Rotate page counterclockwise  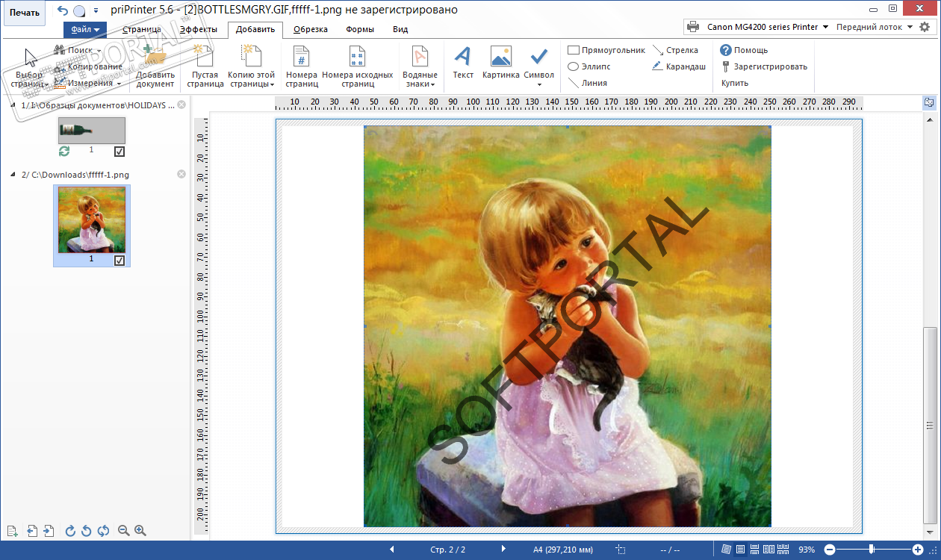[86, 531]
